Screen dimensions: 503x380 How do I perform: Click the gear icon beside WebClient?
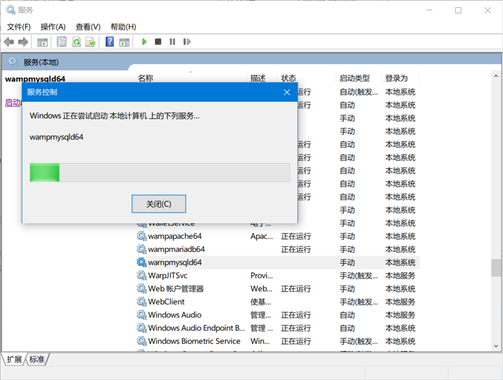click(142, 302)
